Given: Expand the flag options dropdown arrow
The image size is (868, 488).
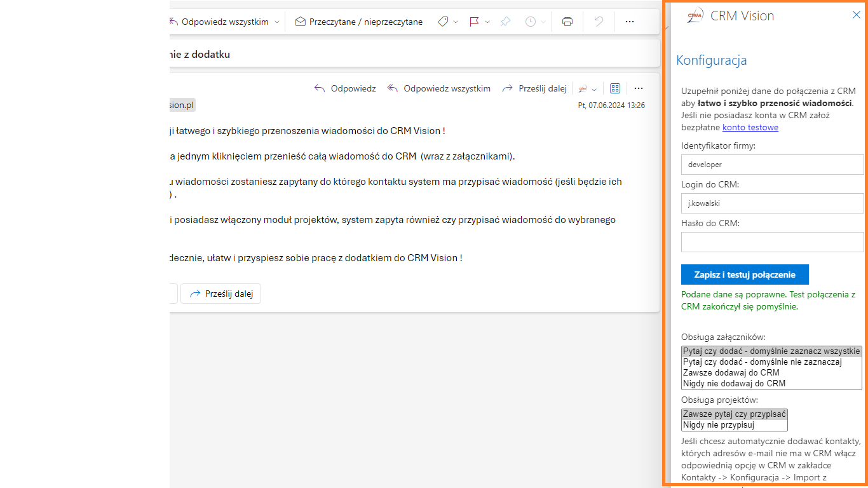Looking at the screenshot, I should 487,22.
